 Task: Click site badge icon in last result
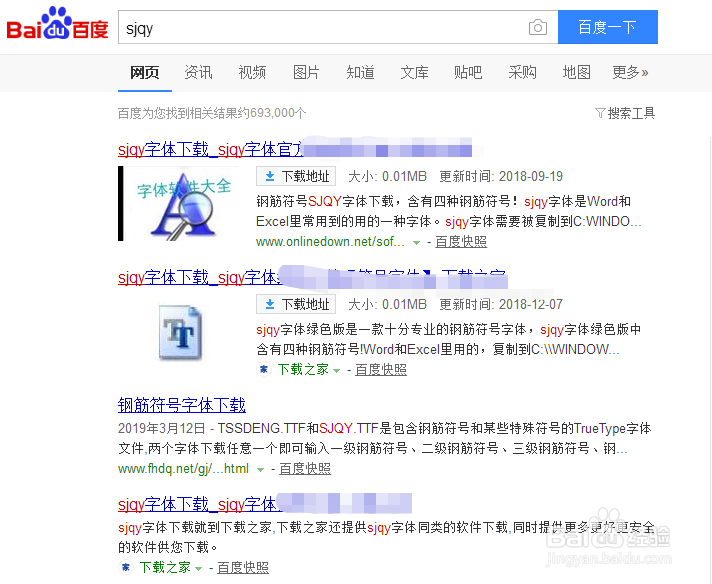126,567
